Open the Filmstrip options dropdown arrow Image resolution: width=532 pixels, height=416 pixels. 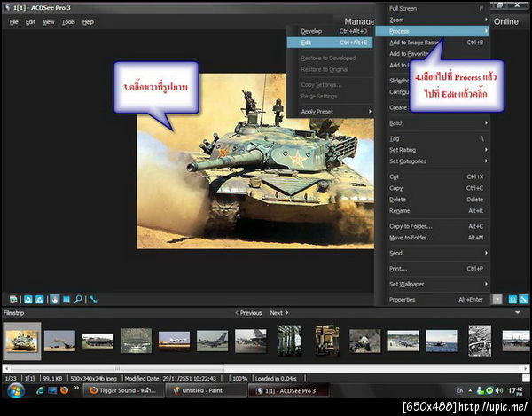(x=518, y=313)
